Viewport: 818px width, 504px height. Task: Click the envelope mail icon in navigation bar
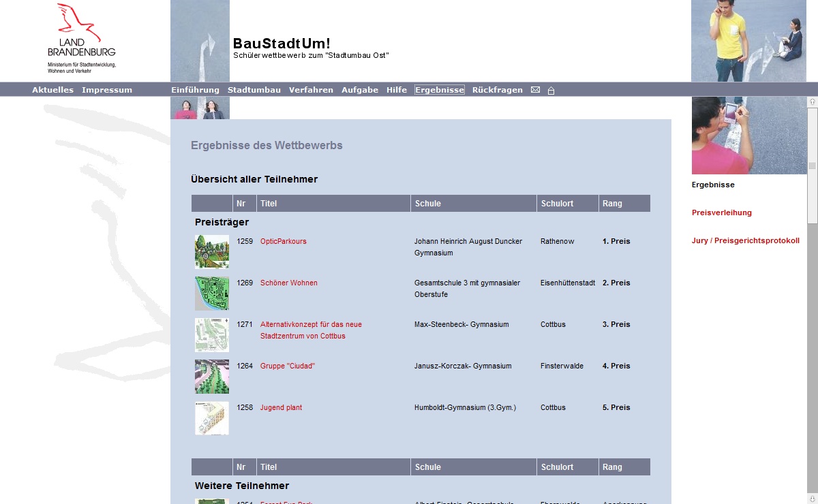[535, 90]
